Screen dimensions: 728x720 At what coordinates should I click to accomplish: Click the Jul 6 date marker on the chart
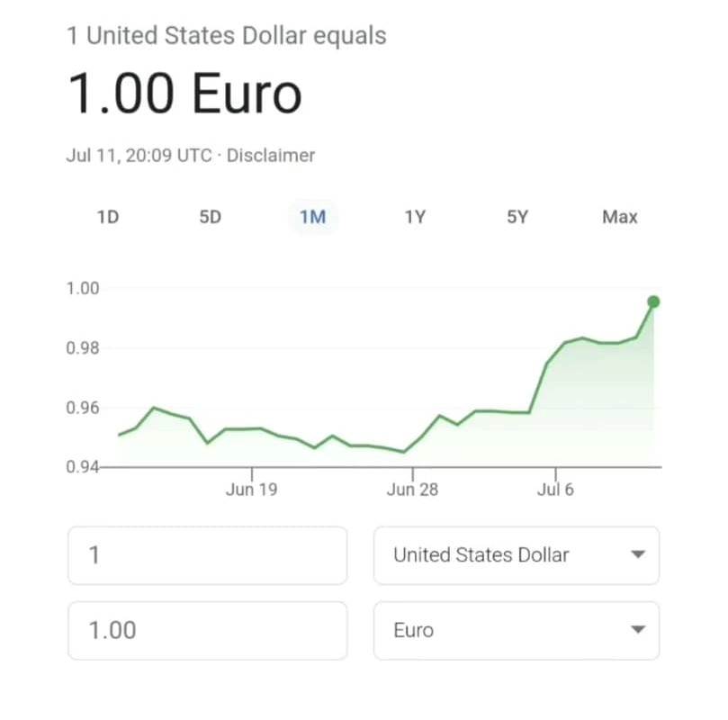click(555, 489)
